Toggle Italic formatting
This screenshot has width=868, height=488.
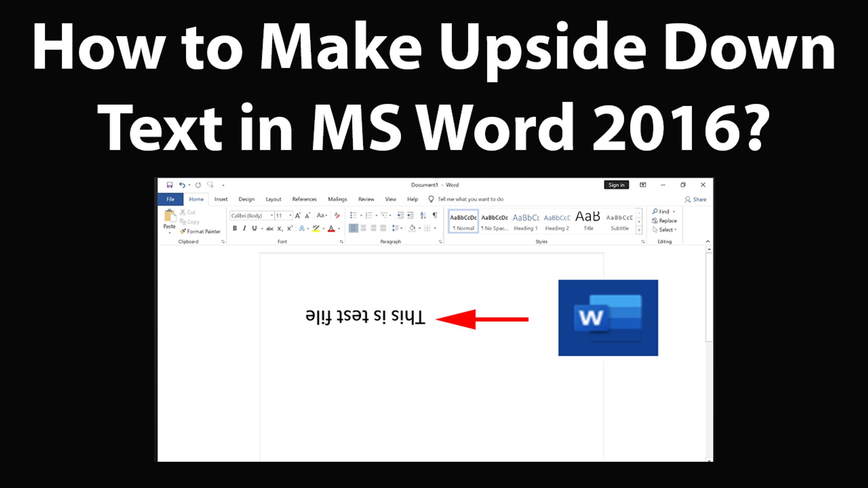(244, 229)
